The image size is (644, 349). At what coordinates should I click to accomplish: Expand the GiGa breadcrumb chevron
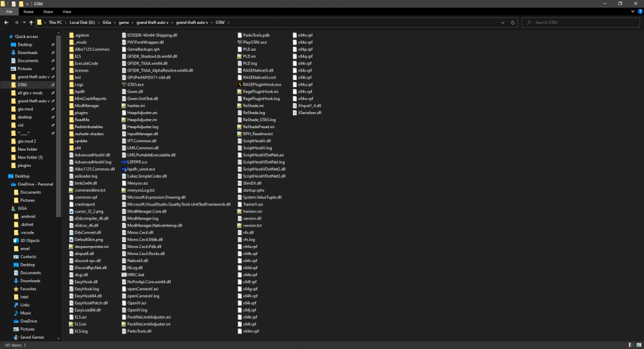[x=115, y=23]
